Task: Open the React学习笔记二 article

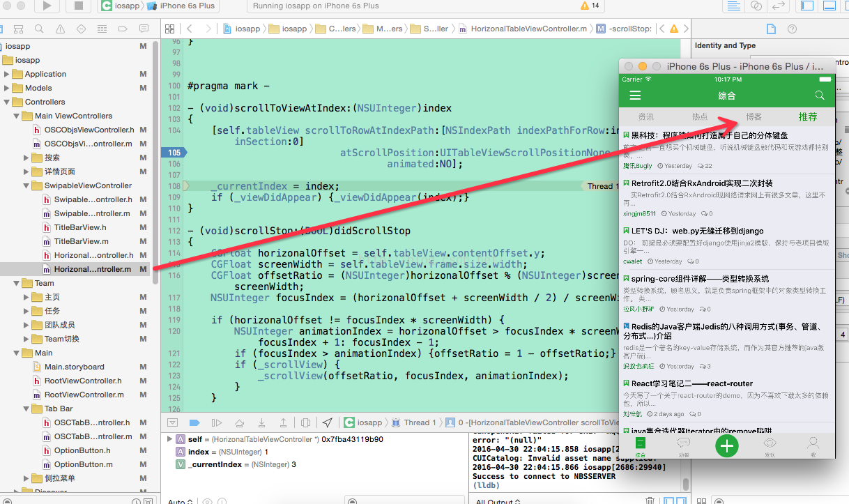Action: (727, 399)
